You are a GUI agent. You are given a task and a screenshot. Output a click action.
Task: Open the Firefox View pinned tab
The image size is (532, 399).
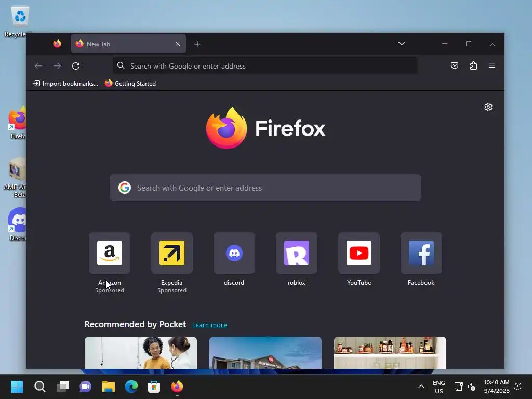[57, 44]
